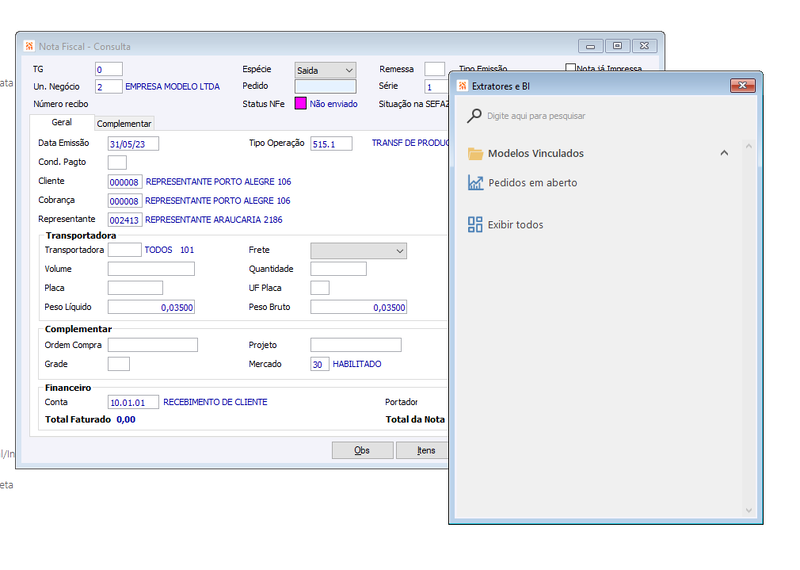This screenshot has width=800, height=570.
Task: Click the Extratores e BI title icon
Action: (x=462, y=86)
